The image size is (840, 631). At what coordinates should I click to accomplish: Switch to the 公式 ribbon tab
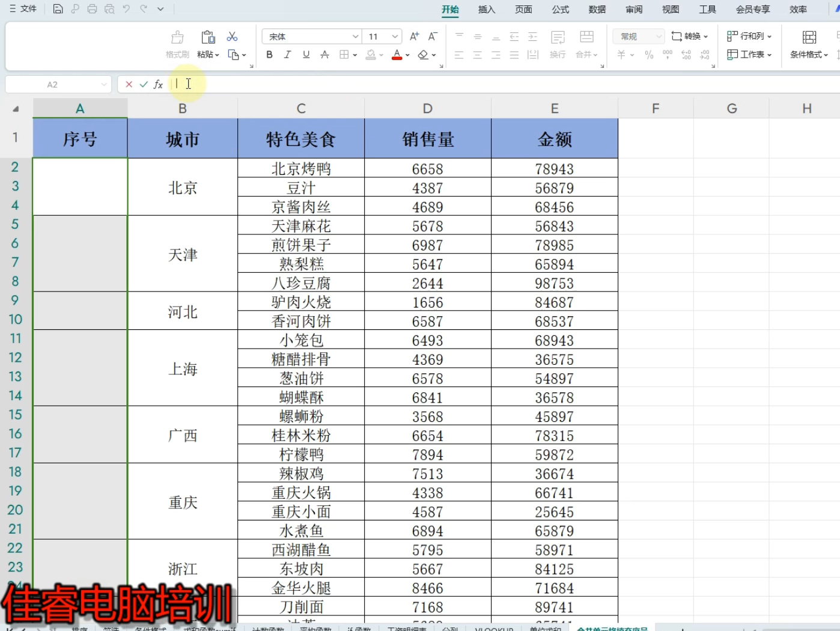560,10
